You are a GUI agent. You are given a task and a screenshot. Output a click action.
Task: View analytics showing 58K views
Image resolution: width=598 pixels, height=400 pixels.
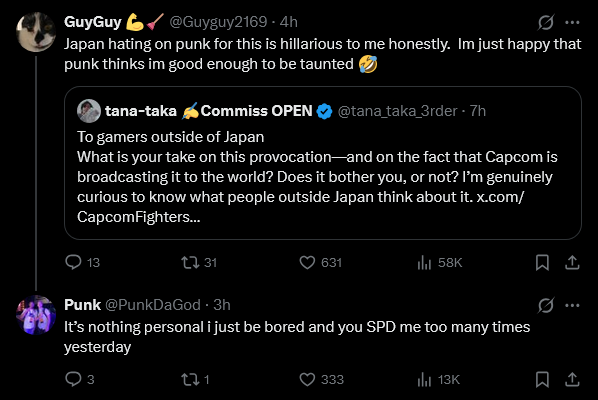[x=424, y=262]
